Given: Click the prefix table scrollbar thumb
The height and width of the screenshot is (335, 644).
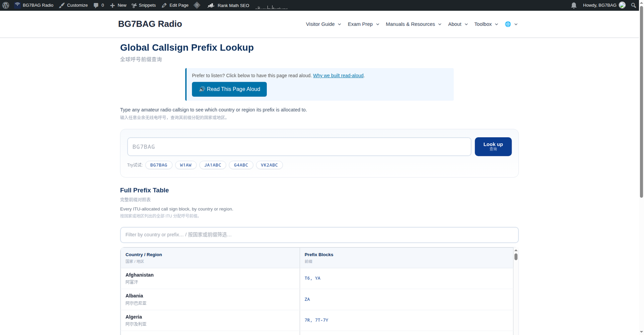Looking at the screenshot, I should 516,256.
